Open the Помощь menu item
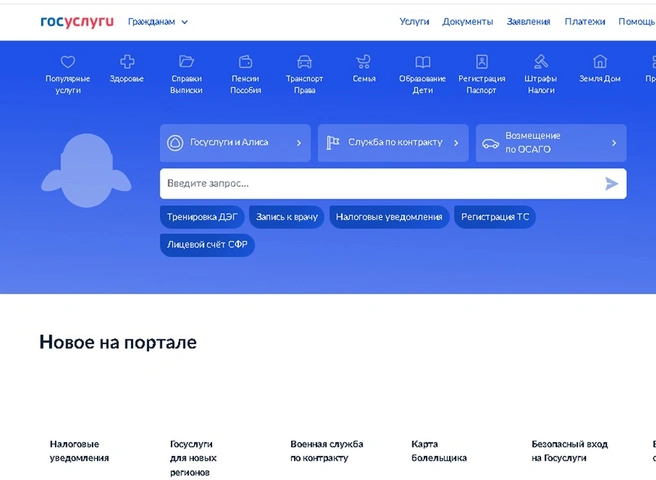The width and height of the screenshot is (656, 480). point(637,22)
